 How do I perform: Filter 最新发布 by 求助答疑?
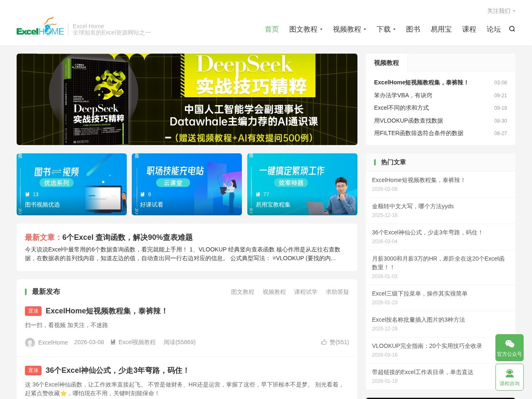pyautogui.click(x=337, y=292)
